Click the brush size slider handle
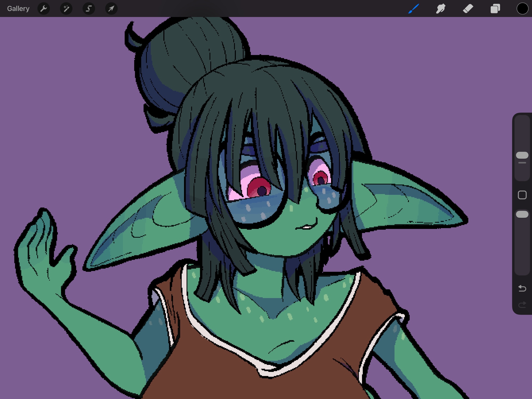Viewport: 532px width, 399px height. 522,155
